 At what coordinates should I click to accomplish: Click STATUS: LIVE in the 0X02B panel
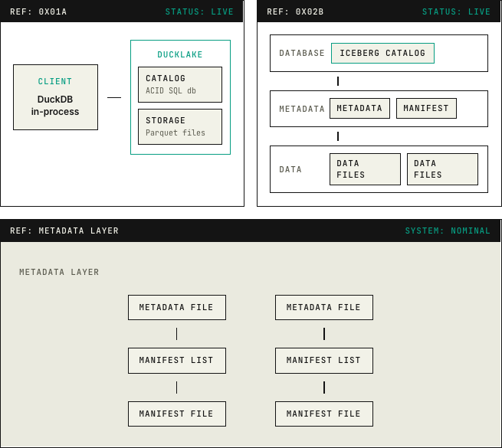click(x=456, y=11)
